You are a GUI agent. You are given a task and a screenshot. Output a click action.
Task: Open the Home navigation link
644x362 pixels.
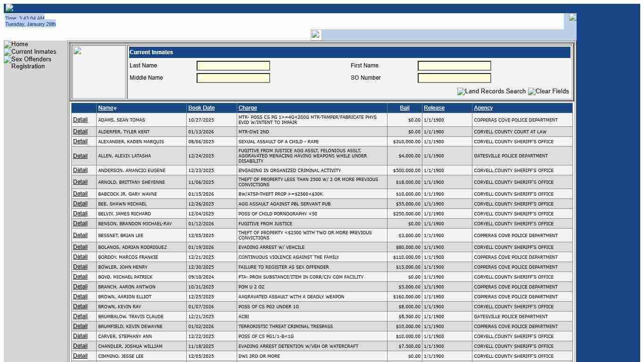[x=19, y=44]
